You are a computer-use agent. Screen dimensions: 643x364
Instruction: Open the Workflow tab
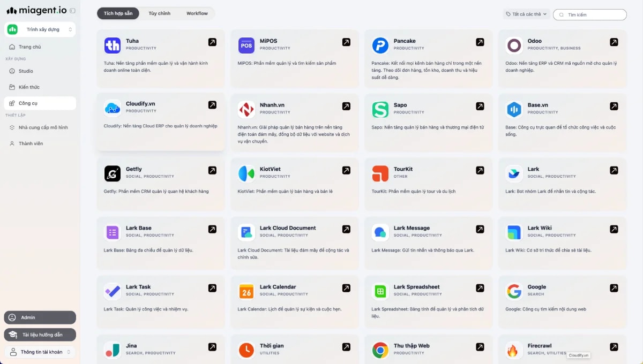197,13
